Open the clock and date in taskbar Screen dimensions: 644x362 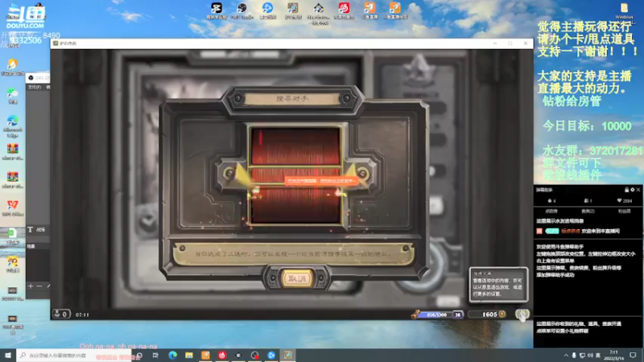[613, 355]
